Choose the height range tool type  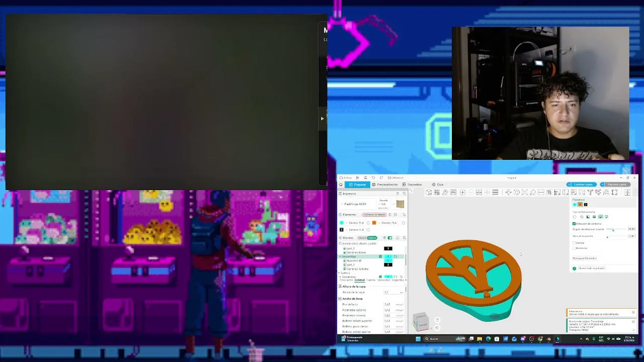point(594,217)
